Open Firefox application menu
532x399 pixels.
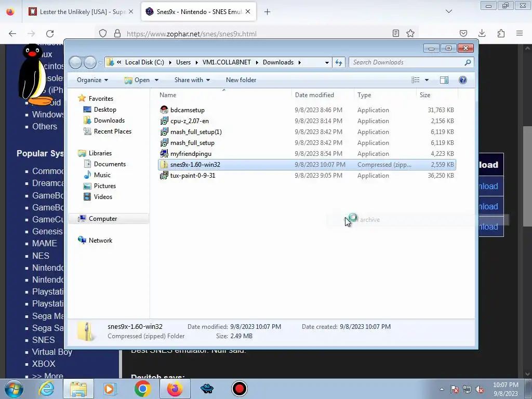click(520, 33)
